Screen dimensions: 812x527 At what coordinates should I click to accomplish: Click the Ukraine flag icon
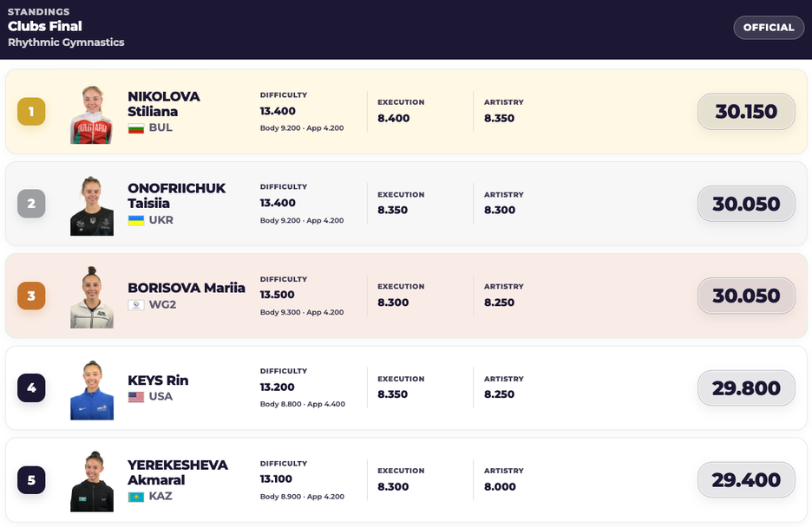(135, 220)
